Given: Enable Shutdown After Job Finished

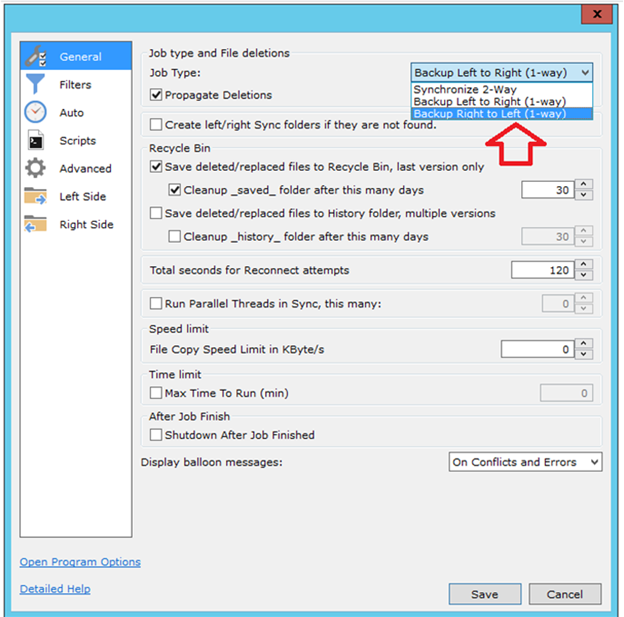Looking at the screenshot, I should [x=156, y=435].
